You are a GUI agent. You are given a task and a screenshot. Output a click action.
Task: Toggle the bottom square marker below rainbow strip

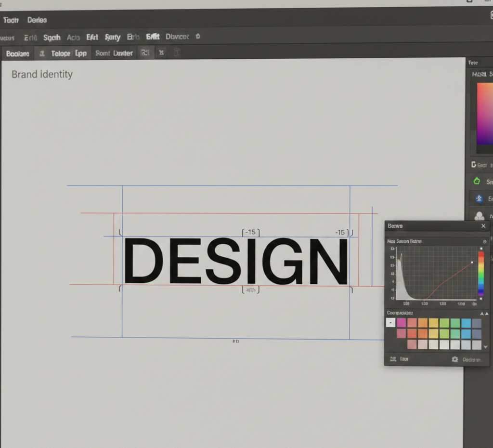click(x=481, y=299)
